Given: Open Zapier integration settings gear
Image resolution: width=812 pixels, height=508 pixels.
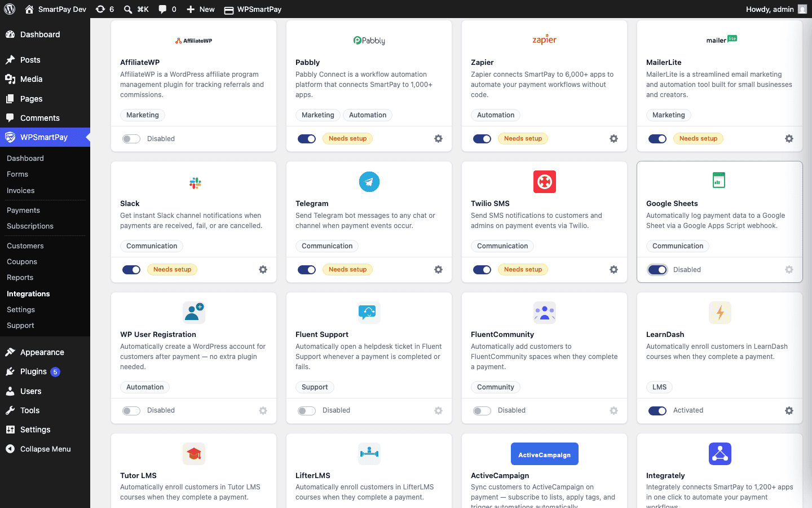Looking at the screenshot, I should coord(614,139).
